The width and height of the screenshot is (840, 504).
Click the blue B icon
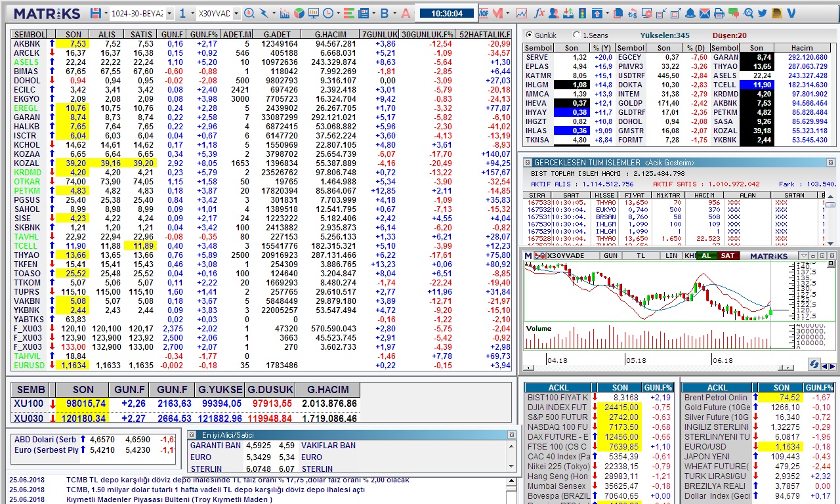pyautogui.click(x=384, y=13)
